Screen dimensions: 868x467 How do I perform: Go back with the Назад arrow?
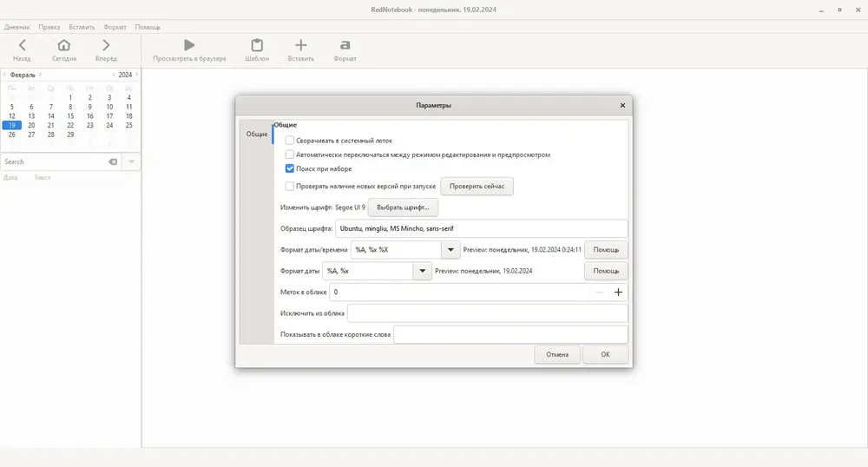(x=23, y=45)
